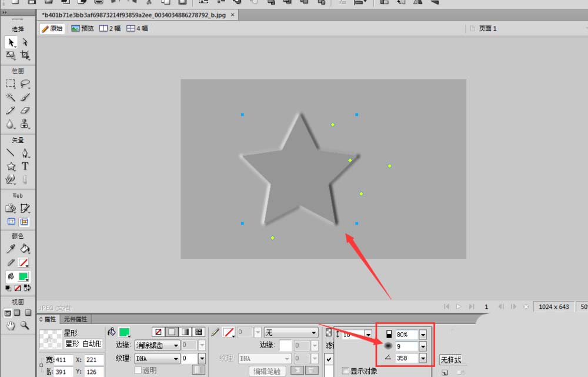Switch to 预览 view
Image resolution: width=588 pixels, height=377 pixels.
tap(82, 28)
